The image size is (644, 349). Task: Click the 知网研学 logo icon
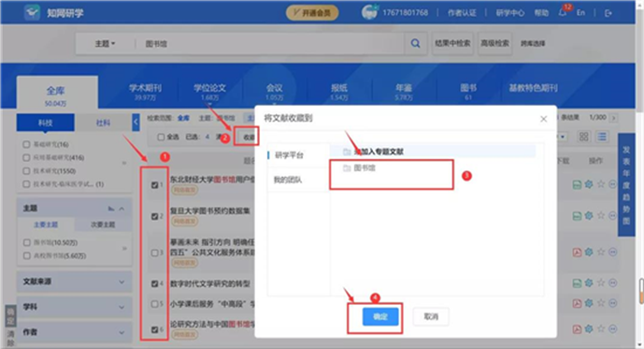tap(32, 12)
